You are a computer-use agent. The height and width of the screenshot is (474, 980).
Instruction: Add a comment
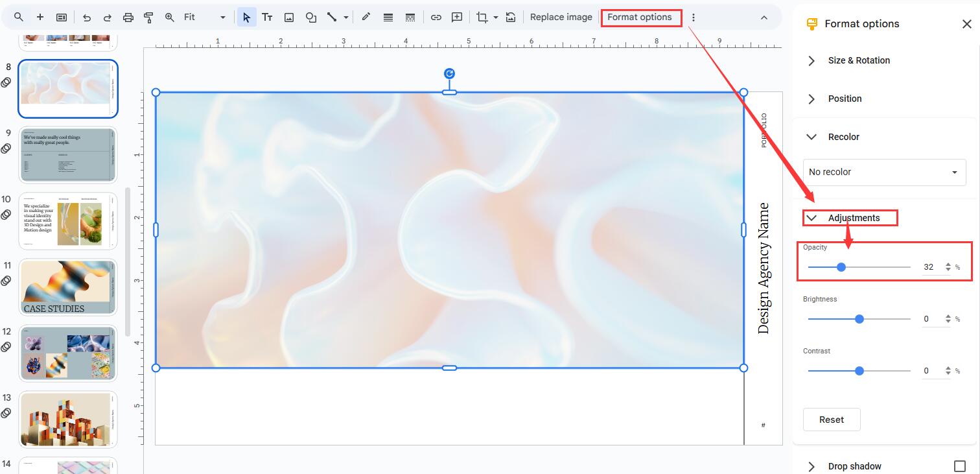coord(457,18)
